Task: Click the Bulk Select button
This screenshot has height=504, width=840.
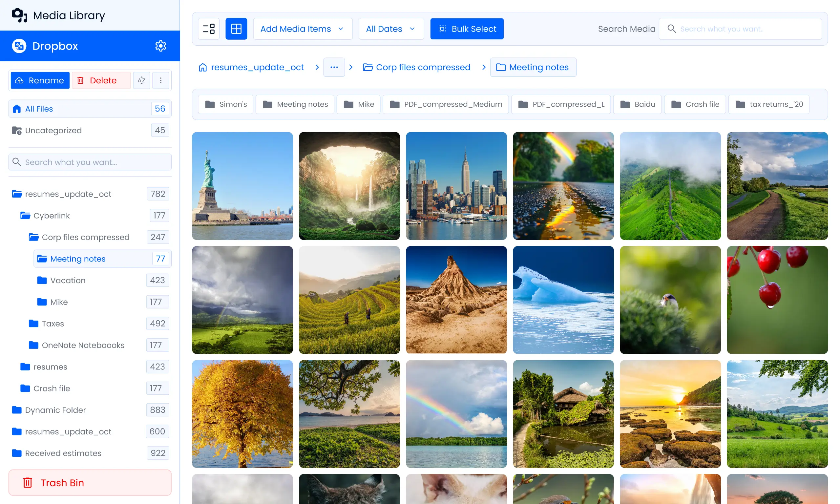Action: [x=467, y=29]
